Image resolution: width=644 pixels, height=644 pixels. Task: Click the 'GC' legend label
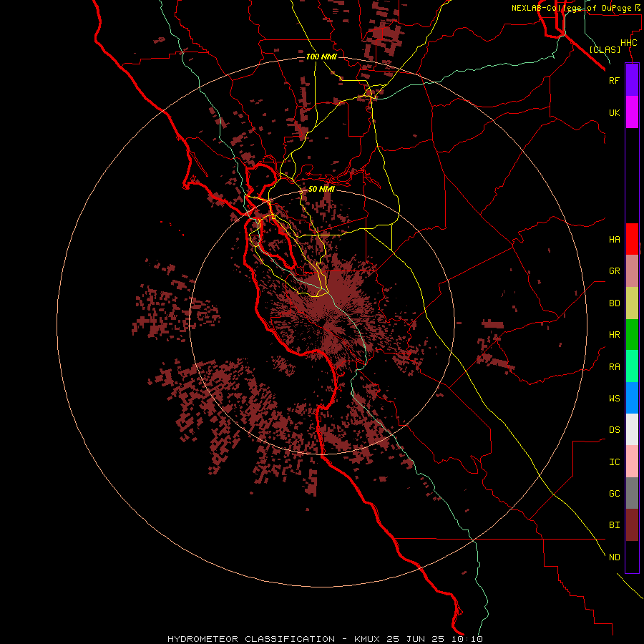pyautogui.click(x=614, y=493)
